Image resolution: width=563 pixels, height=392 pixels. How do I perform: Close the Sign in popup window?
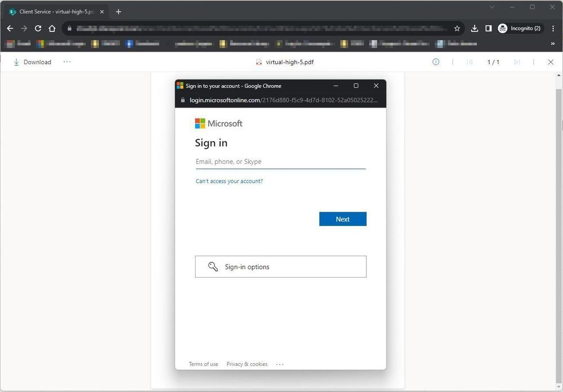(376, 86)
